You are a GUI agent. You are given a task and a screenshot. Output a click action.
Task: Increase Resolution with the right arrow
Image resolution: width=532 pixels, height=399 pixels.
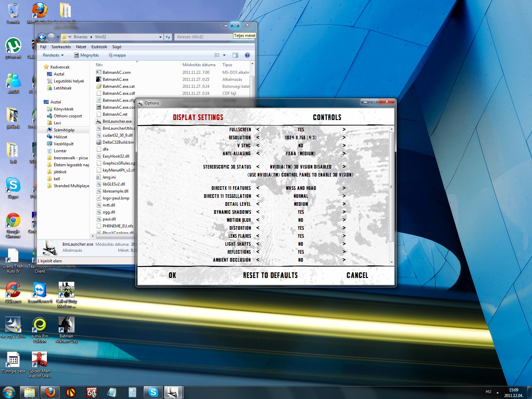pos(344,138)
